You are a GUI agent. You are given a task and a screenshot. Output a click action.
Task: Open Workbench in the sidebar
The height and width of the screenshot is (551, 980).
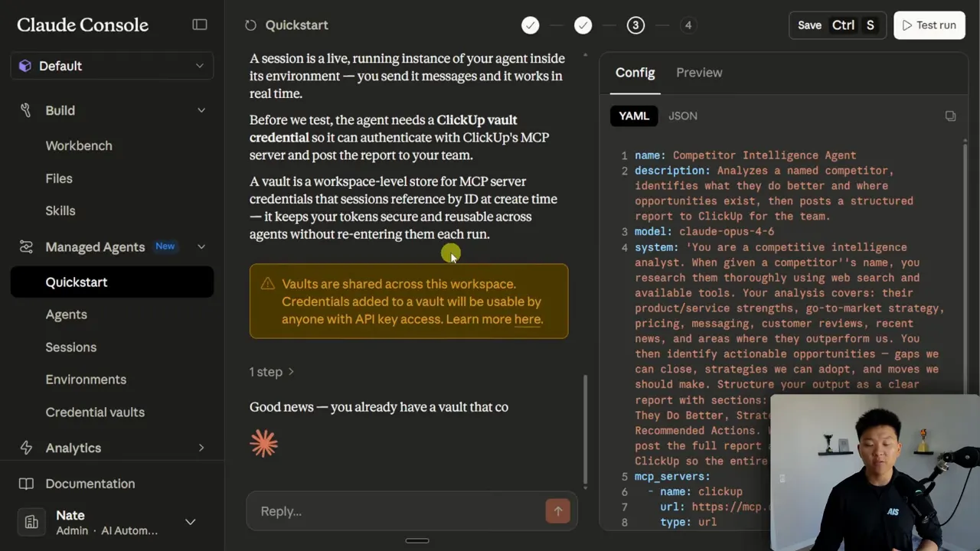(78, 145)
